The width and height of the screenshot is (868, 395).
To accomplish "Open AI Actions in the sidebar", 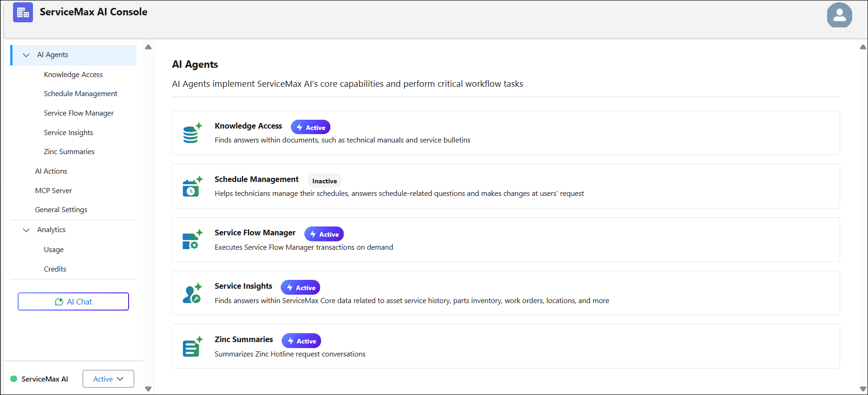I will click(x=51, y=171).
